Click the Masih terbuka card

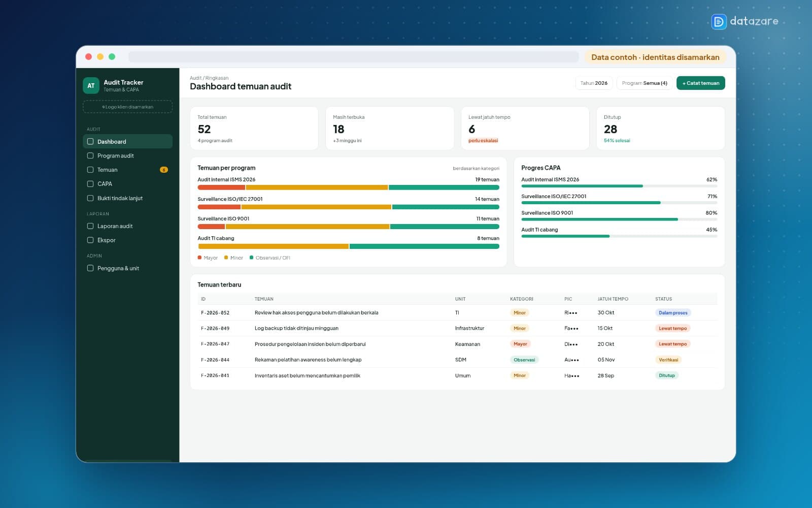tap(390, 128)
